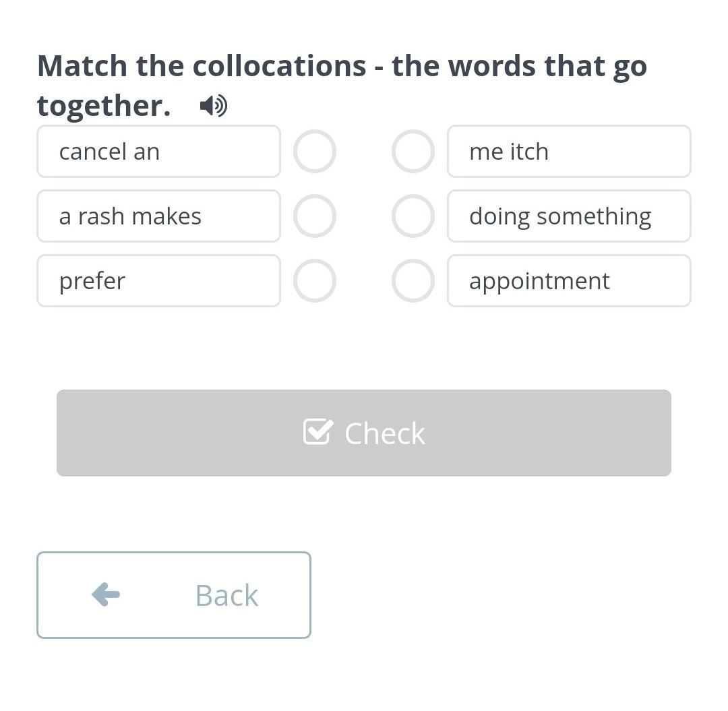Click the word 'together.' in the heading
728x711 pixels.
click(104, 106)
